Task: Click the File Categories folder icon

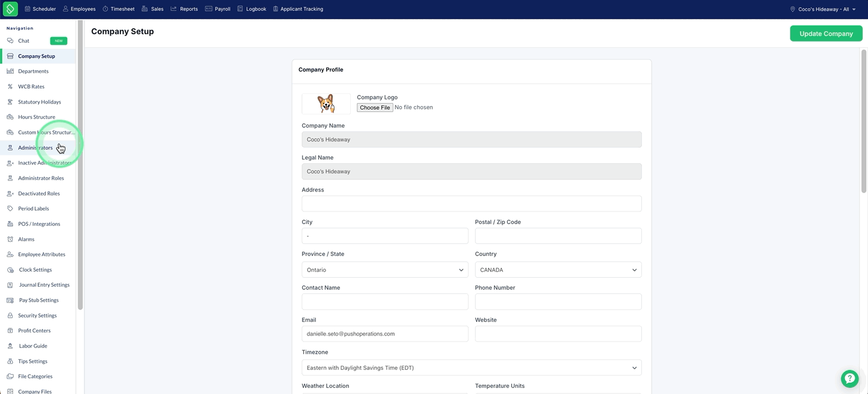Action: [x=10, y=377]
